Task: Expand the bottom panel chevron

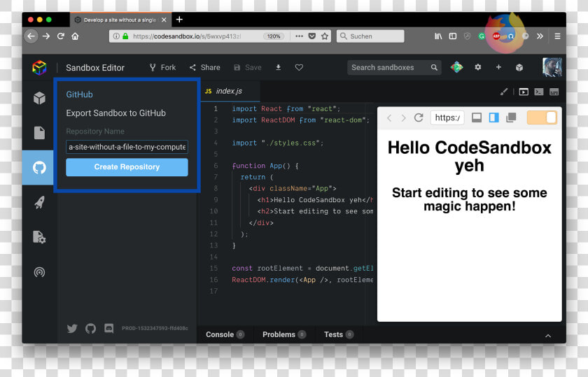Action: point(548,336)
